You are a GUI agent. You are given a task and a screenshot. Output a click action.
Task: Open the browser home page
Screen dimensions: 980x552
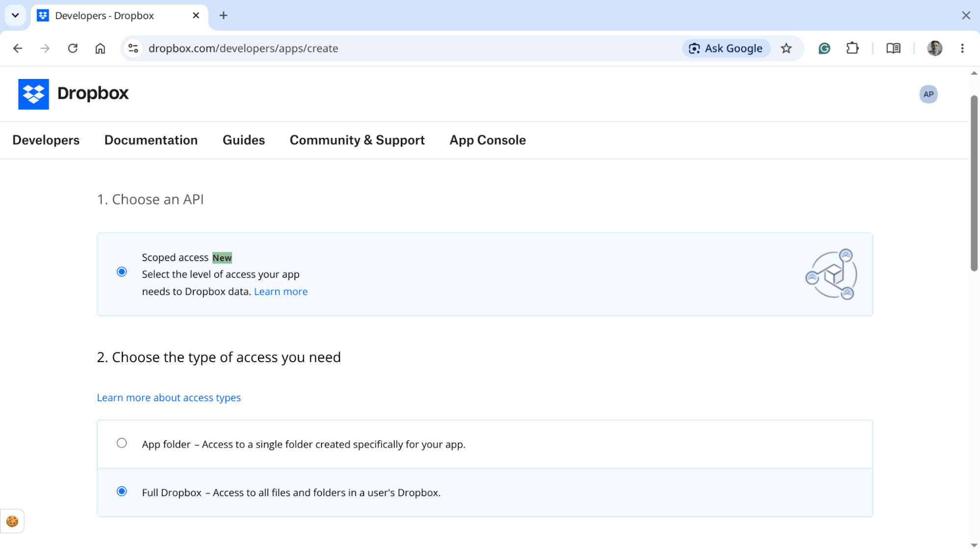click(x=100, y=48)
